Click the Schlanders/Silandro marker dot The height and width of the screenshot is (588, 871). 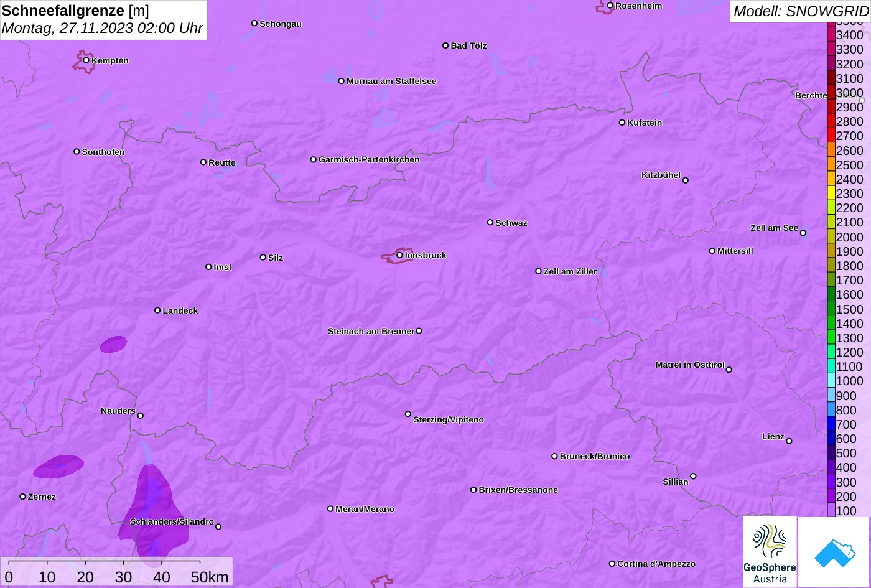pyautogui.click(x=218, y=526)
